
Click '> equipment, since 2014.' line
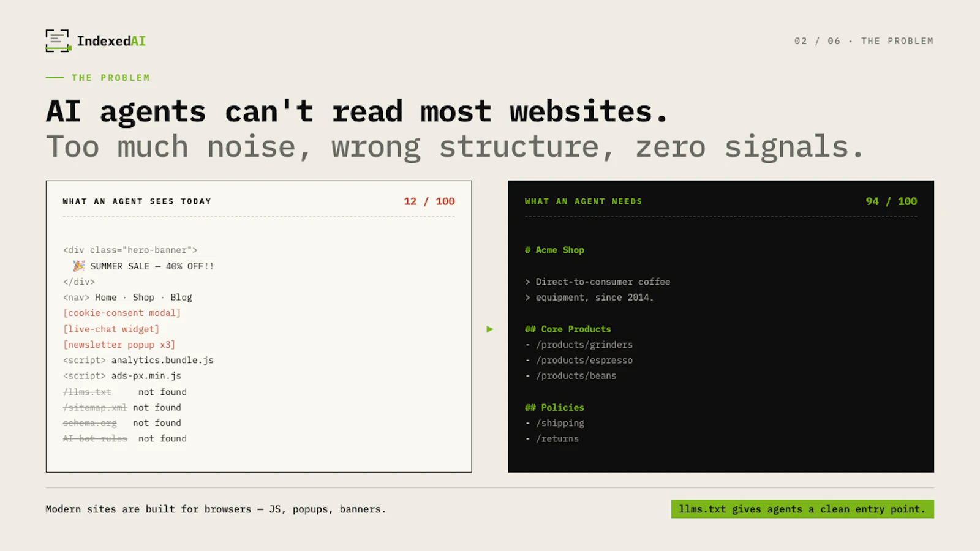click(x=589, y=298)
